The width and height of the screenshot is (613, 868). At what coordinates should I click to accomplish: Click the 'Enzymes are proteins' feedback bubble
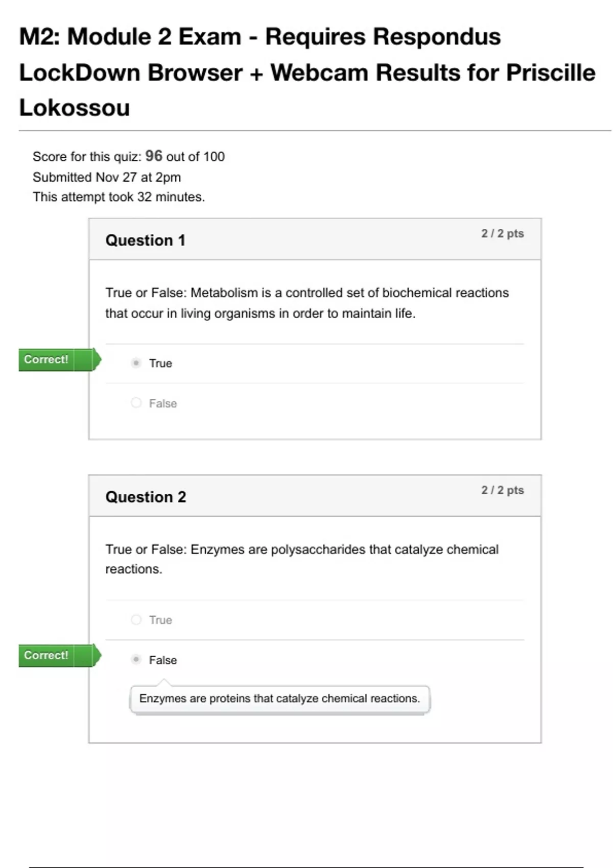(279, 698)
